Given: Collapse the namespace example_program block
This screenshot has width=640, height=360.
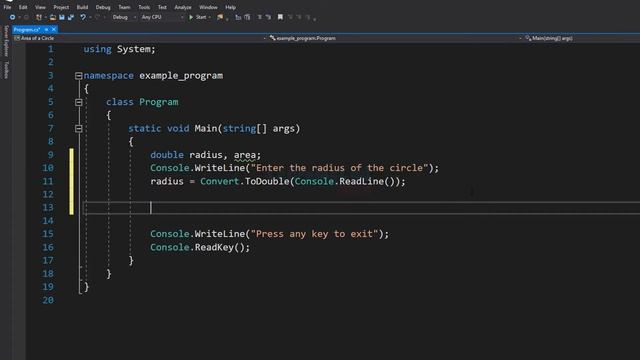Looking at the screenshot, I should click(79, 76).
